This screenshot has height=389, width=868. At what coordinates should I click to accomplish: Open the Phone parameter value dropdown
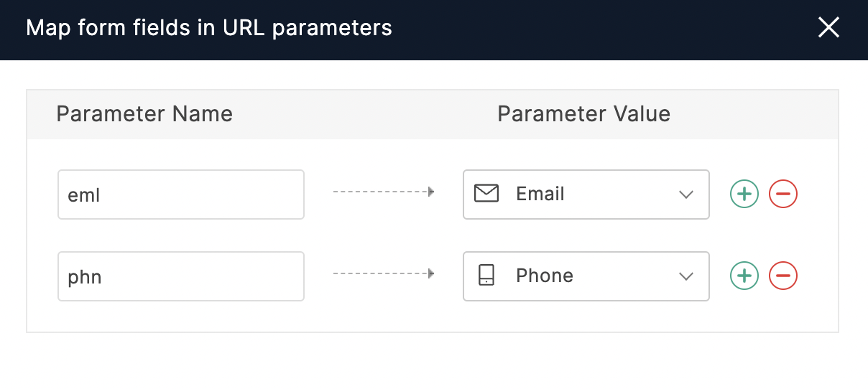click(x=586, y=276)
